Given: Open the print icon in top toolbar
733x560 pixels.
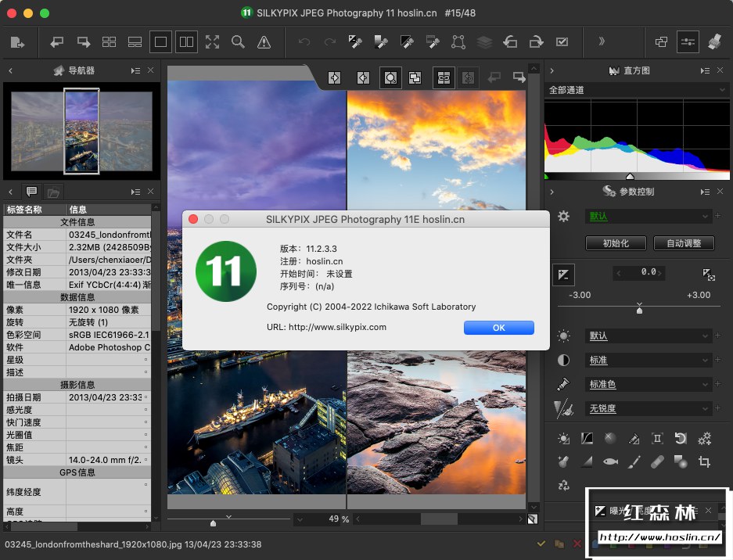Looking at the screenshot, I should point(713,42).
